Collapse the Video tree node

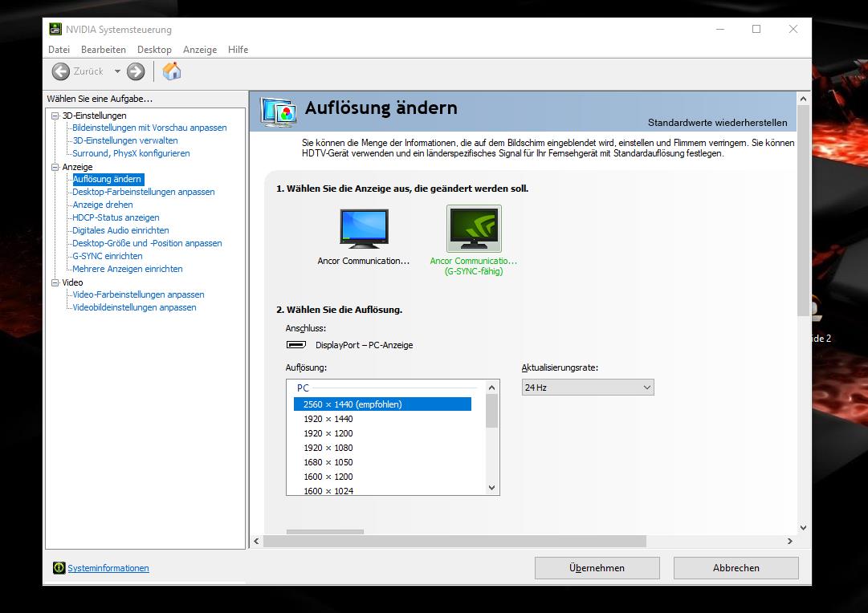[x=55, y=282]
